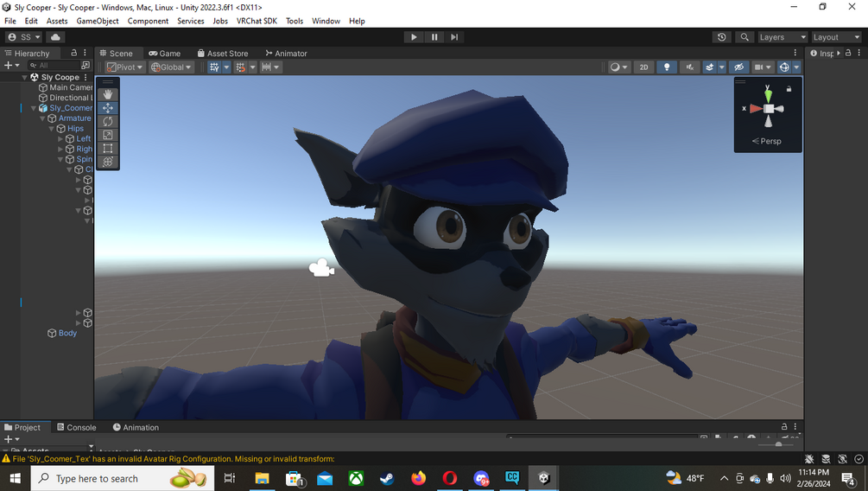Open the Pivot handle position dropdown
The height and width of the screenshot is (491, 868).
click(x=124, y=67)
